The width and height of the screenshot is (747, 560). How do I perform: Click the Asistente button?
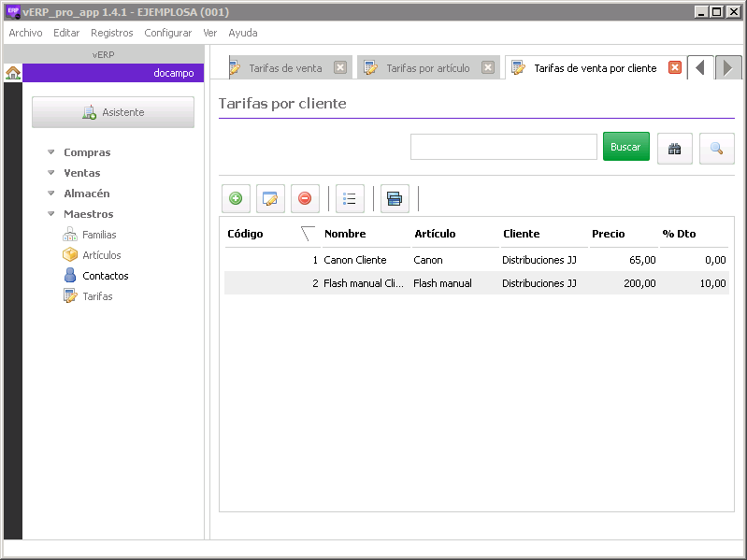[113, 112]
